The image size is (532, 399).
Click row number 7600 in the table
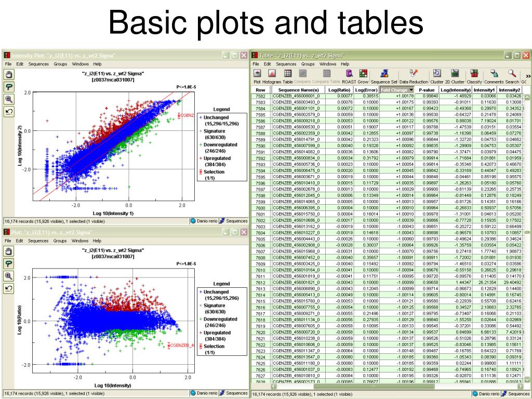261,208
